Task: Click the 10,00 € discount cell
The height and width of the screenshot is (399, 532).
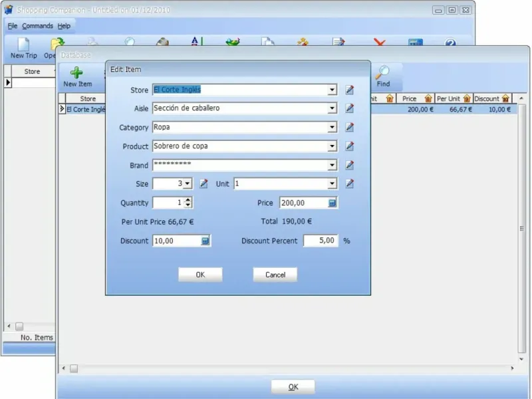Action: (x=493, y=109)
